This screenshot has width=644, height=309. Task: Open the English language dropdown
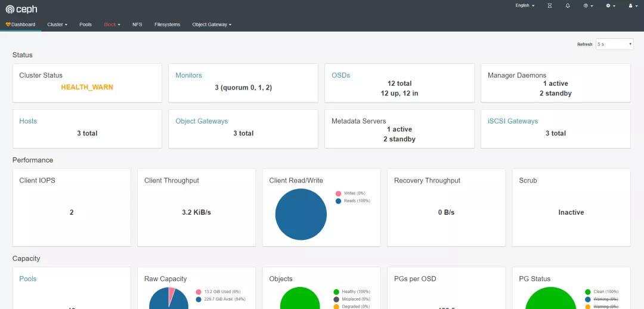(x=525, y=6)
